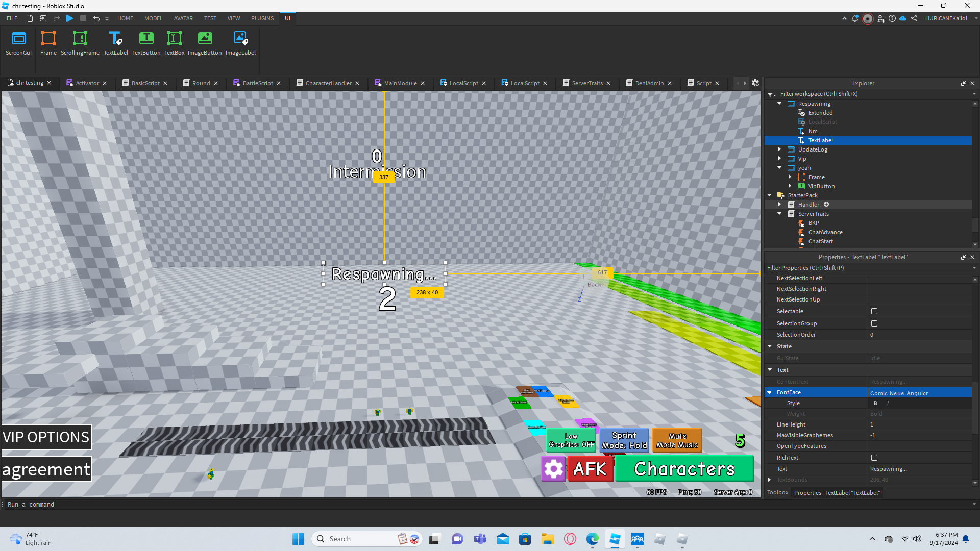Viewport: 980px width, 551px height.
Task: Switch to the CharacterHandler script tab
Action: 328,83
